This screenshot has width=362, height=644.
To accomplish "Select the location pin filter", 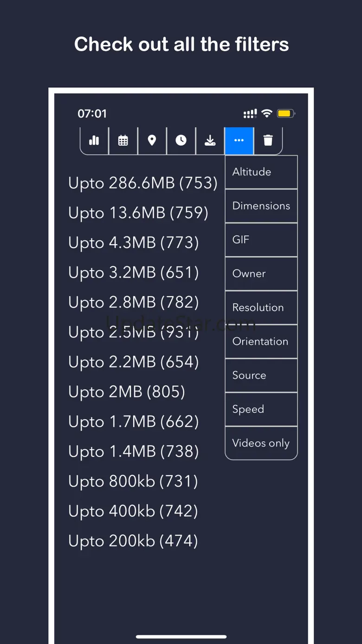I will pyautogui.click(x=152, y=141).
